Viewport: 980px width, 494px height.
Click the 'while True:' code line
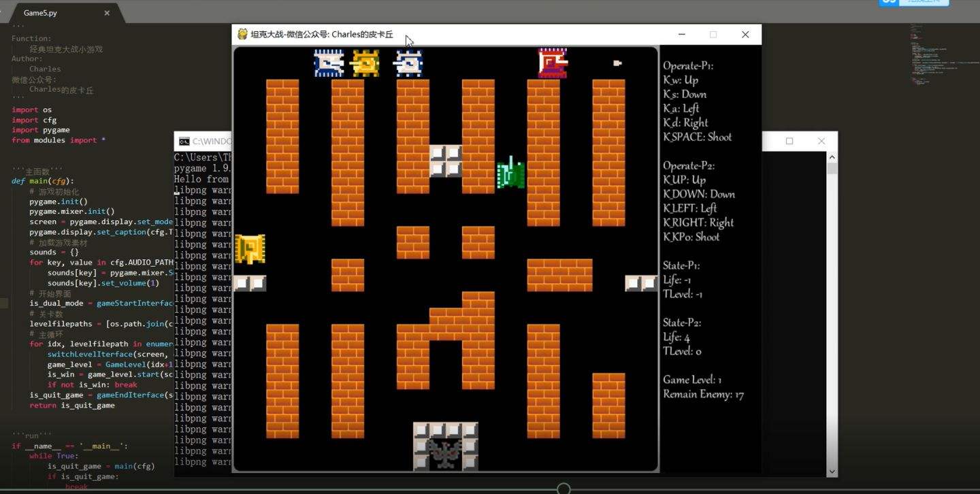[54, 456]
